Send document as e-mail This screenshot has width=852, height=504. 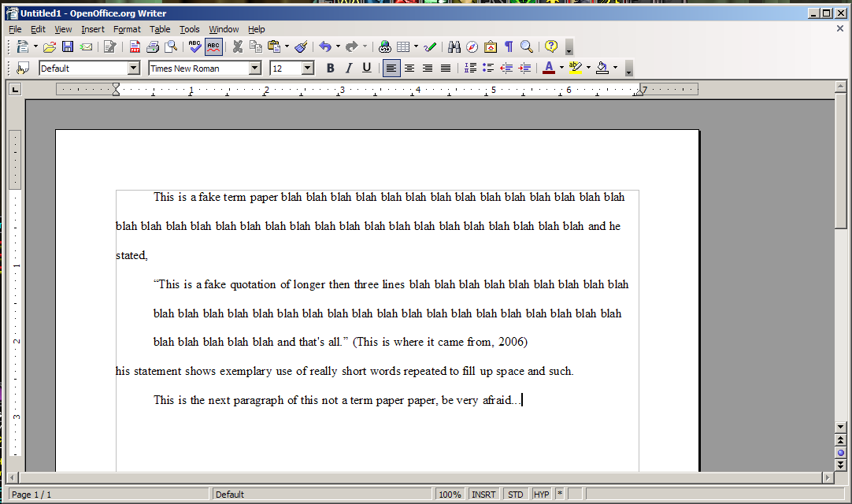[86, 47]
